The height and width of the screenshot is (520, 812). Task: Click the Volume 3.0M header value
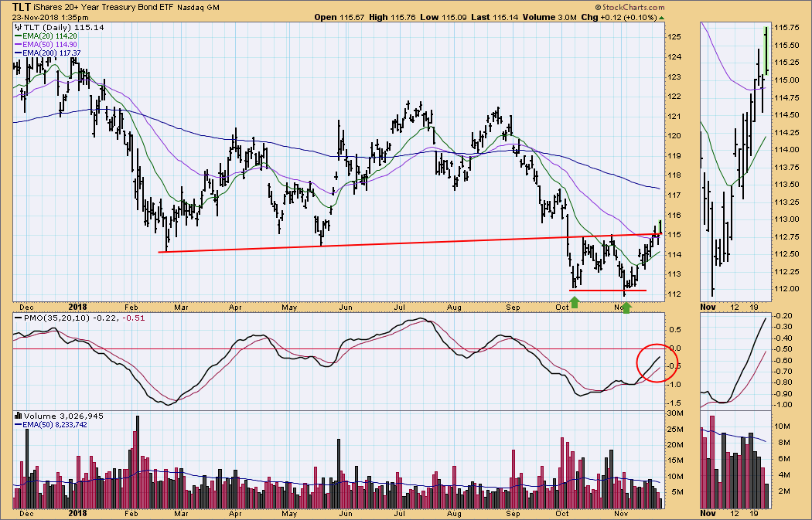point(549,17)
